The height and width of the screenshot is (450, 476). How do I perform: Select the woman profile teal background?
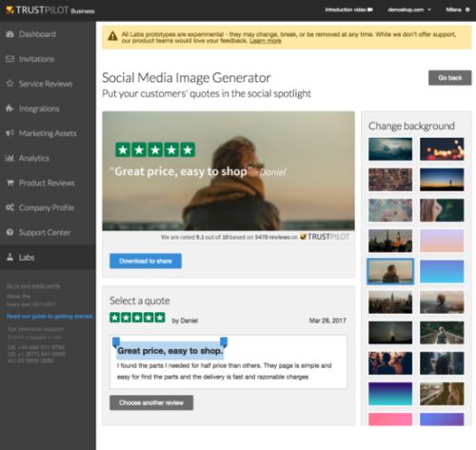pos(442,210)
